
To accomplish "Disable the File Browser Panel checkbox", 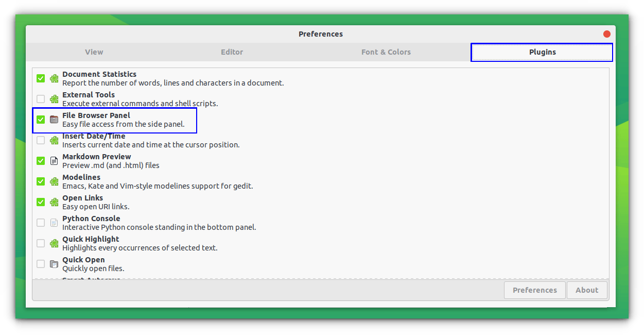I will tap(41, 120).
